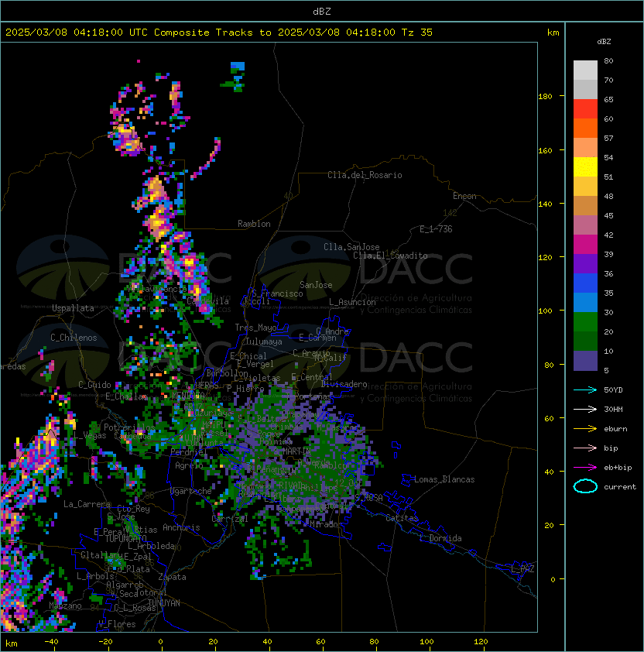Click the Ugarteche map label

(190, 491)
